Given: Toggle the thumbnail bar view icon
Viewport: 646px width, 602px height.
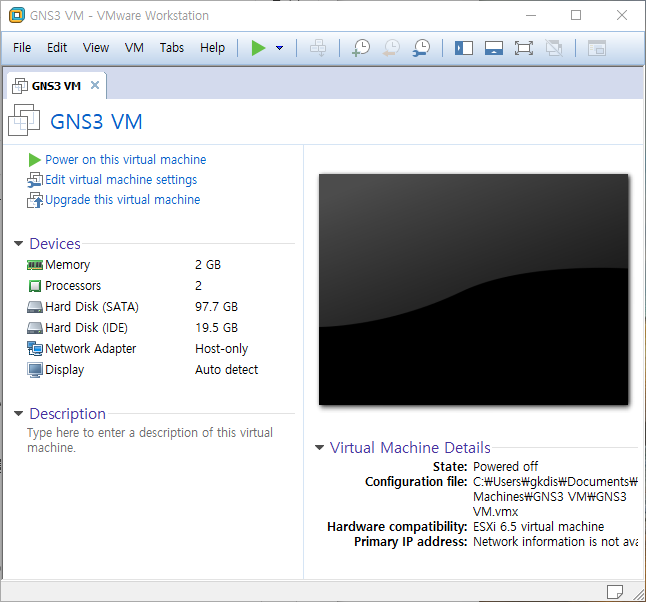Looking at the screenshot, I should coord(494,48).
